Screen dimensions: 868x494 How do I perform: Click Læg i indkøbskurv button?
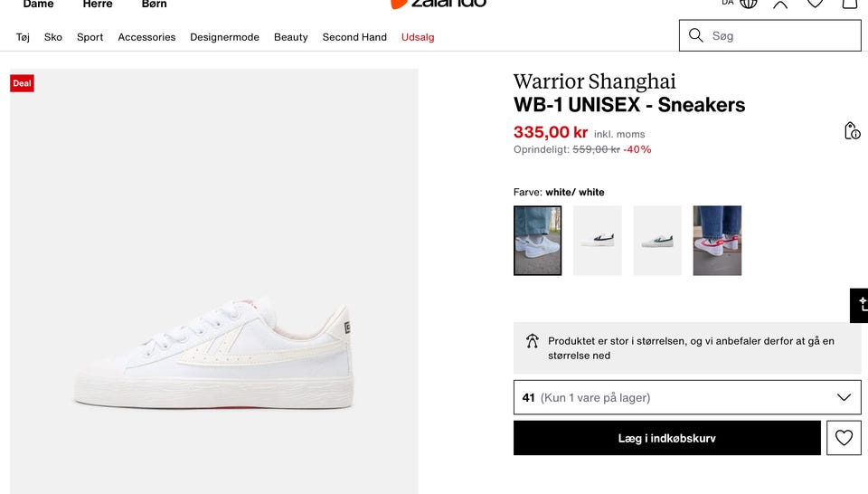coord(667,438)
